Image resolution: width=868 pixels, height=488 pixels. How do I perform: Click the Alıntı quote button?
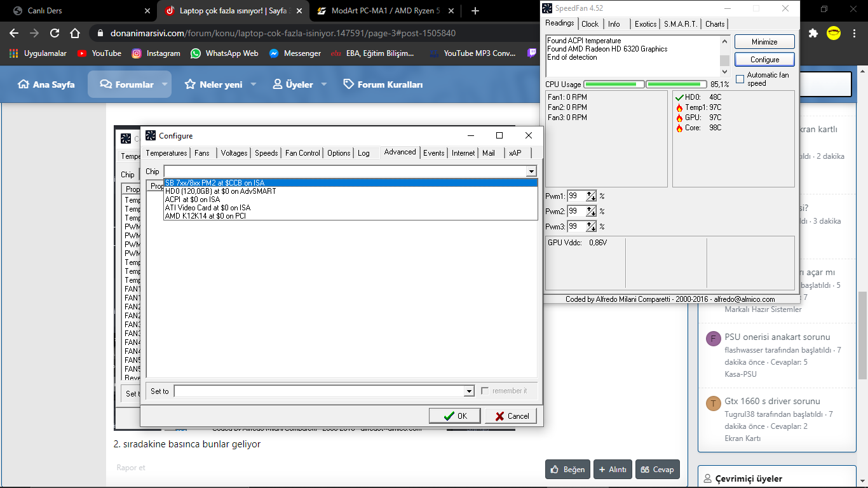click(612, 470)
